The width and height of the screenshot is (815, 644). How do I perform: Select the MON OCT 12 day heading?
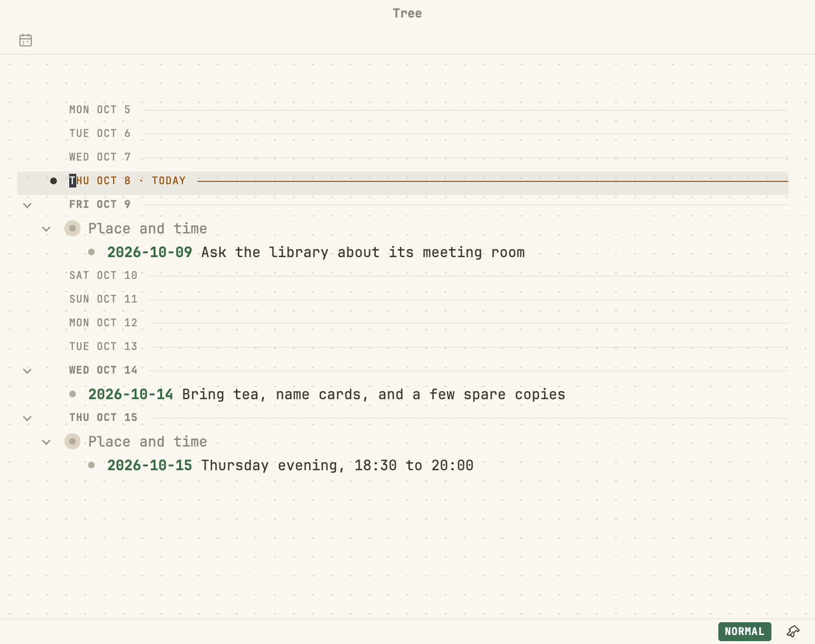[103, 323]
